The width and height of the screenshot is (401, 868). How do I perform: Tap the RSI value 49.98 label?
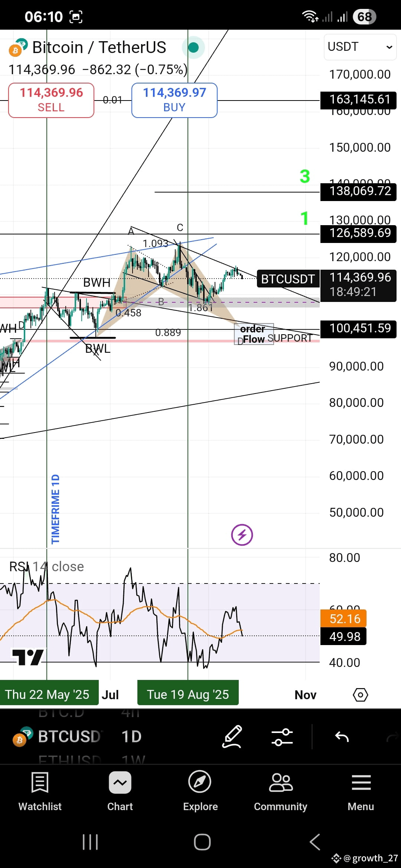343,637
